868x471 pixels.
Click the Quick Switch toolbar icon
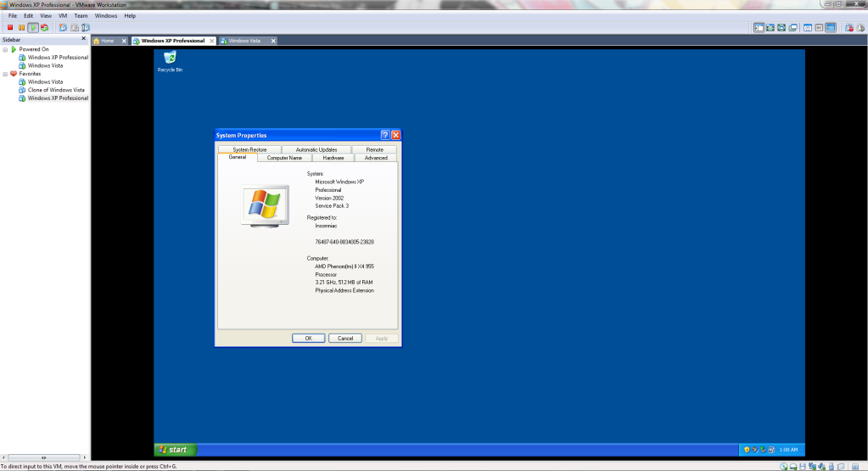pyautogui.click(x=770, y=28)
